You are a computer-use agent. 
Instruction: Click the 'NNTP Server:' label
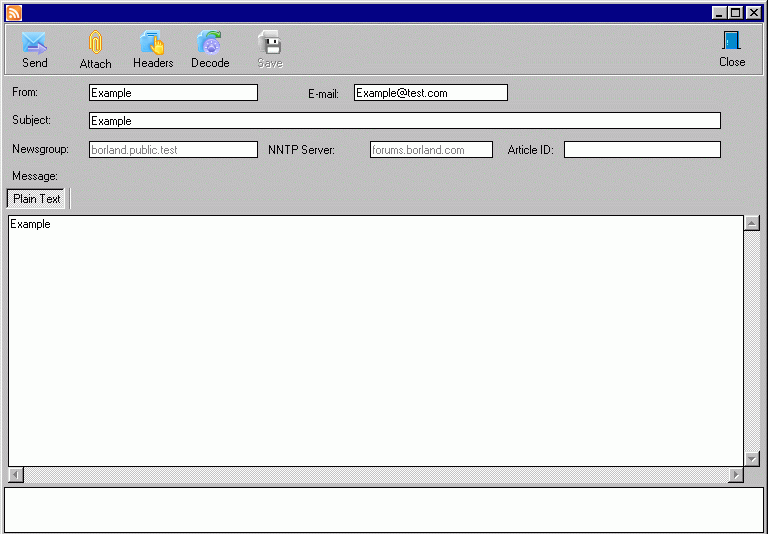(301, 150)
